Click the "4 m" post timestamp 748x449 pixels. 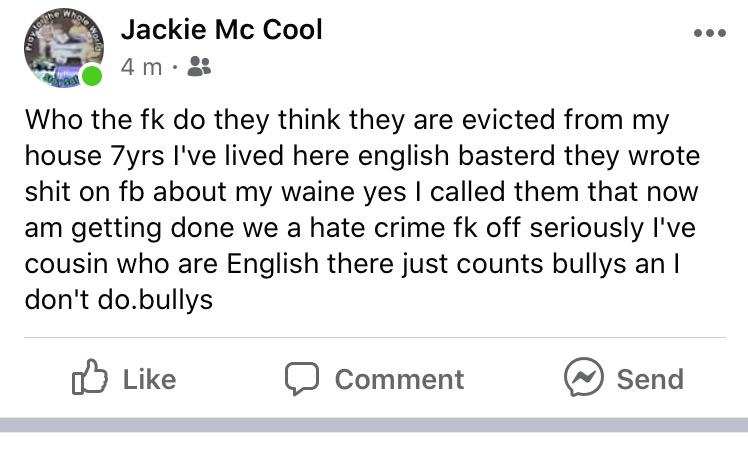139,69
